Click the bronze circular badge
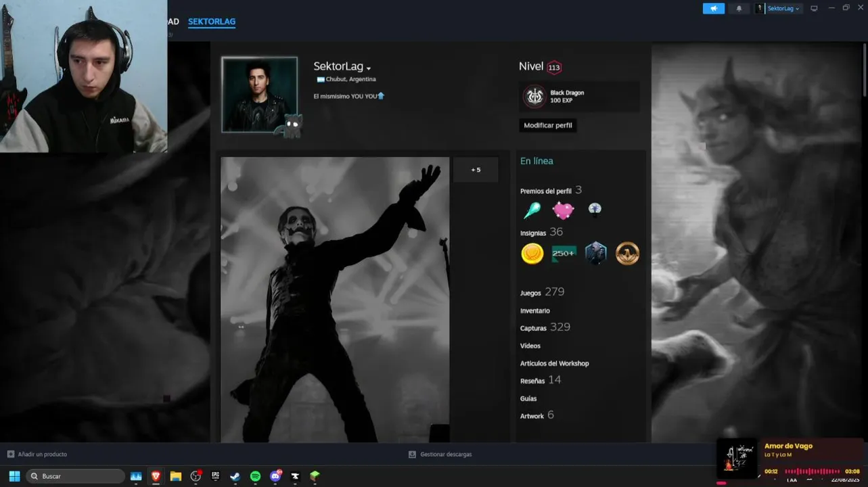This screenshot has width=868, height=487. click(627, 254)
